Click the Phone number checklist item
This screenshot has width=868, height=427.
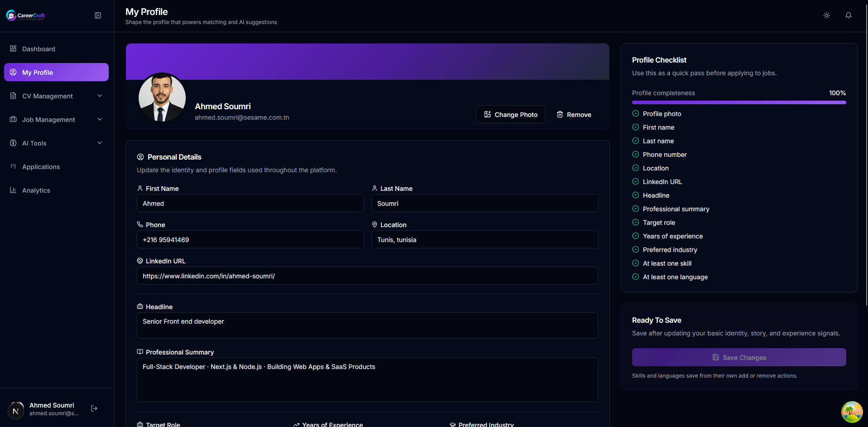[x=665, y=155]
